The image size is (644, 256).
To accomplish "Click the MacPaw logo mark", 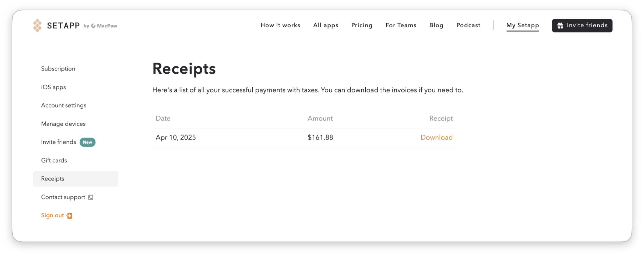I will pyautogui.click(x=93, y=26).
